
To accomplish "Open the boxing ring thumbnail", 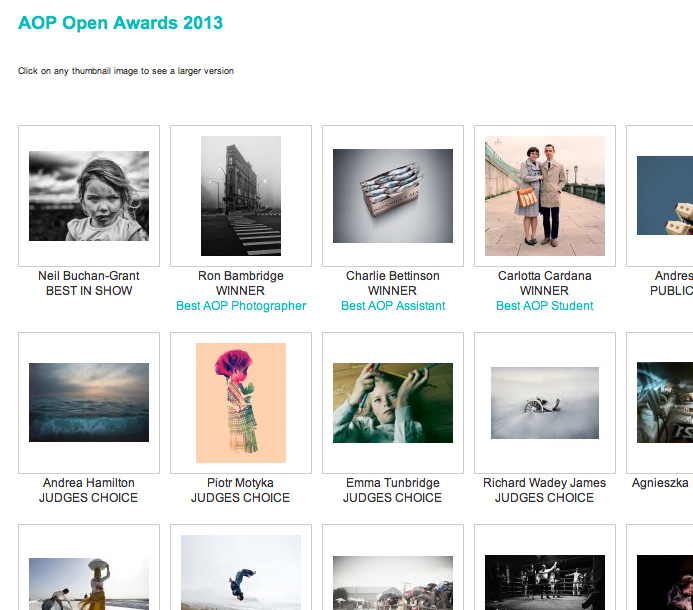I will [x=545, y=583].
